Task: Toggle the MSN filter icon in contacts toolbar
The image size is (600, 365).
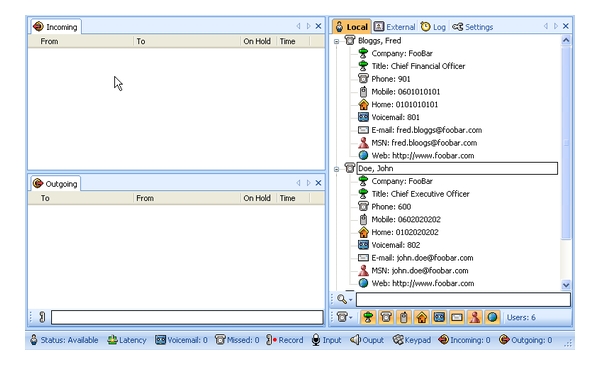Action: [x=474, y=317]
